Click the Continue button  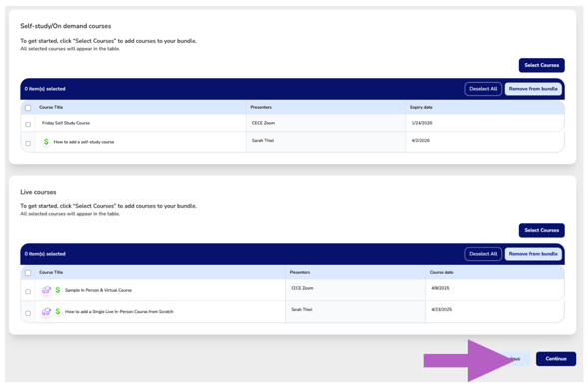[x=556, y=359]
